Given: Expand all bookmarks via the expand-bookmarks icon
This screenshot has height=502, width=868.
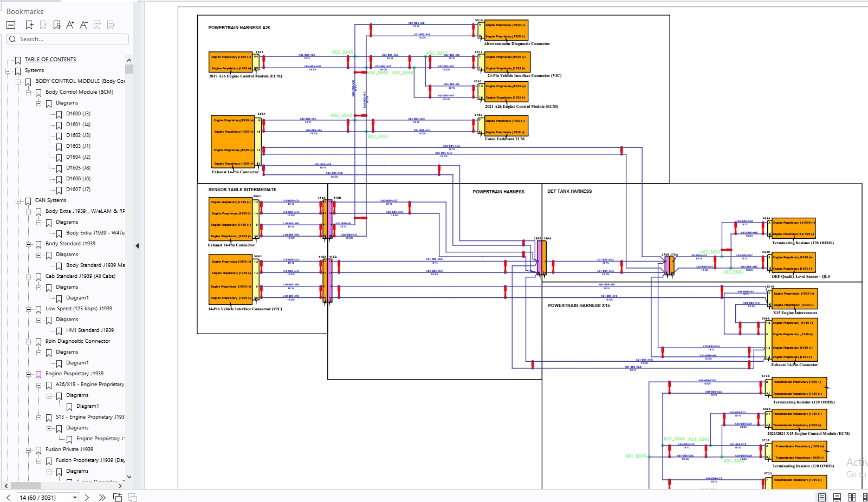Looking at the screenshot, I should [x=111, y=24].
